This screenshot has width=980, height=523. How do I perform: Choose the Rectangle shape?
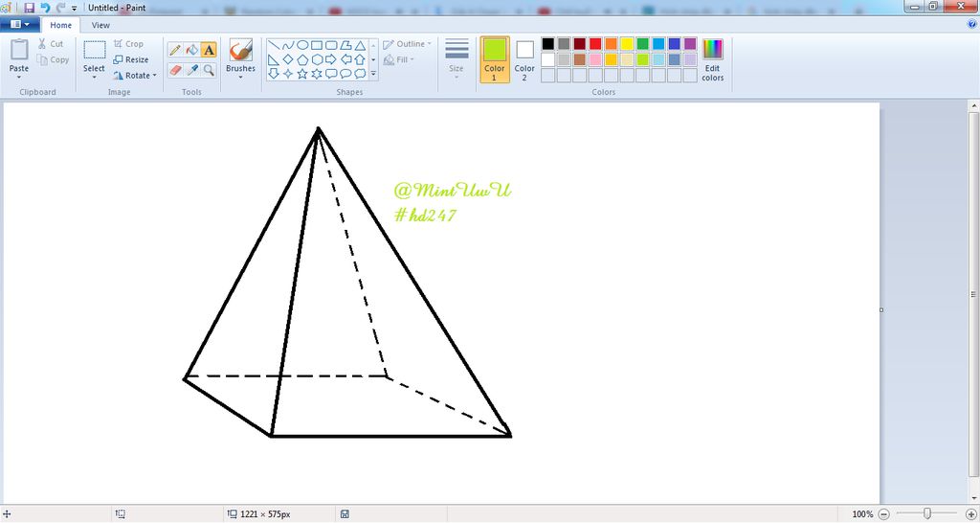pos(316,45)
